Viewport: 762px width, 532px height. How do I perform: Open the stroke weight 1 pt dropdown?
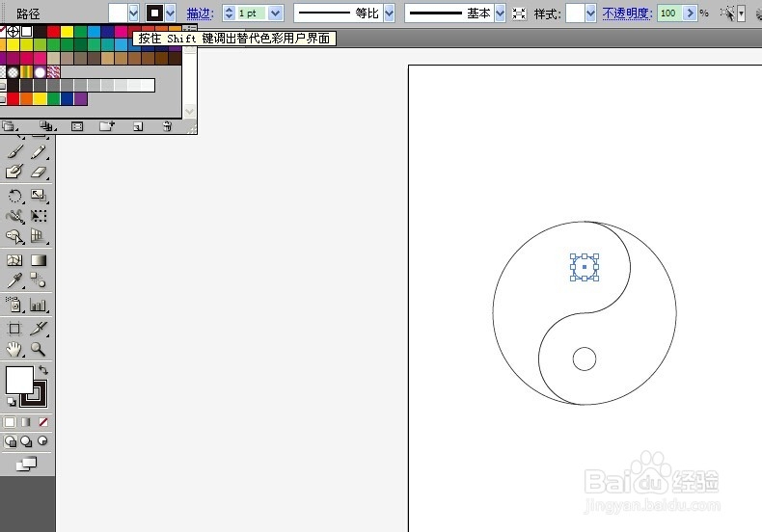click(x=276, y=13)
